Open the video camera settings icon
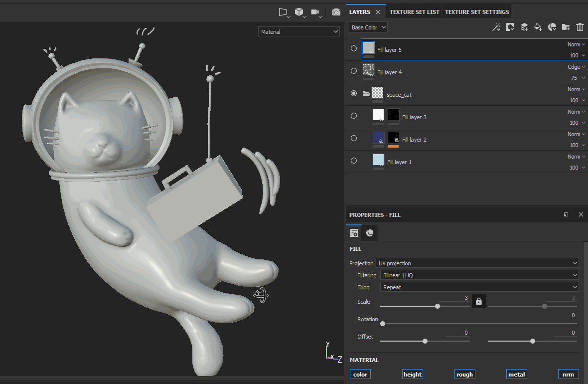The width and height of the screenshot is (588, 384). [x=315, y=12]
